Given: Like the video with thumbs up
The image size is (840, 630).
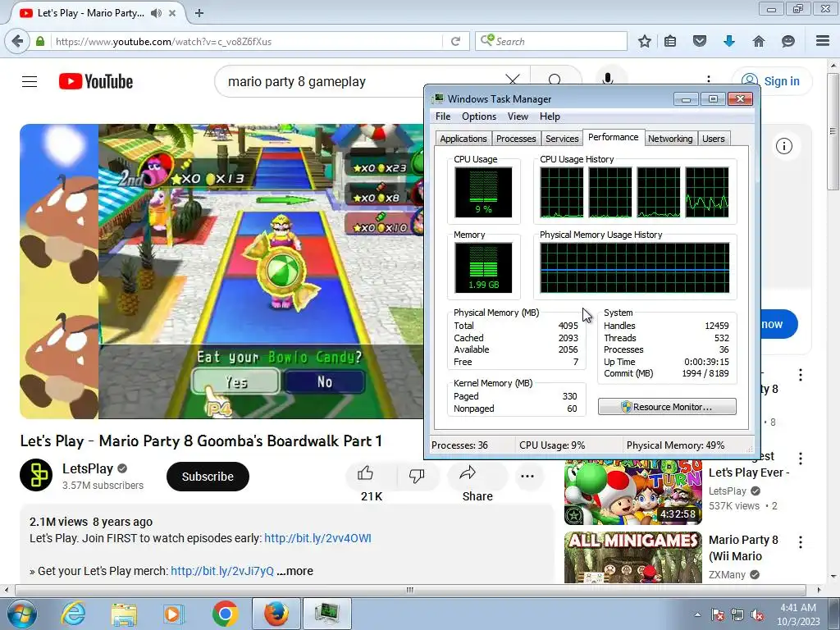Looking at the screenshot, I should pyautogui.click(x=365, y=474).
